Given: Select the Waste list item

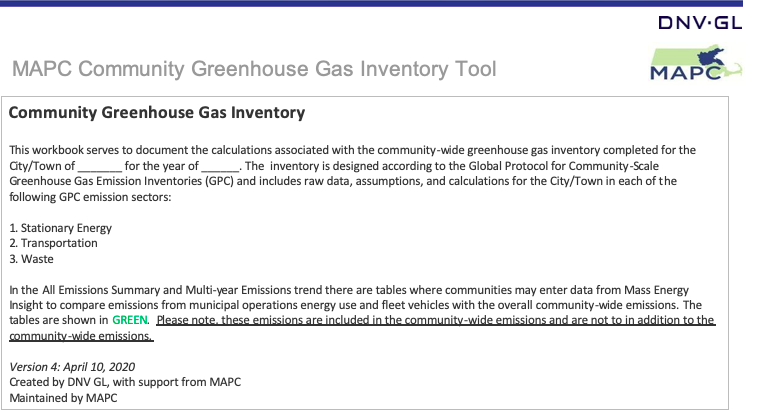Looking at the screenshot, I should click(x=31, y=259).
